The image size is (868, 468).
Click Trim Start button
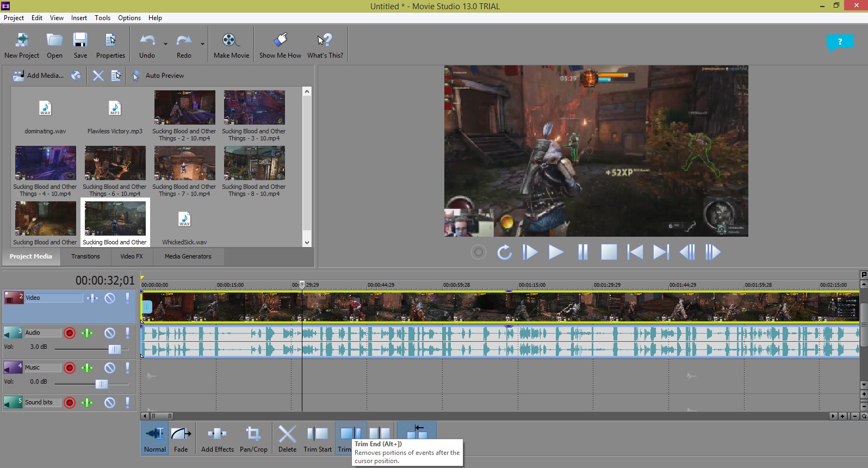tap(318, 439)
